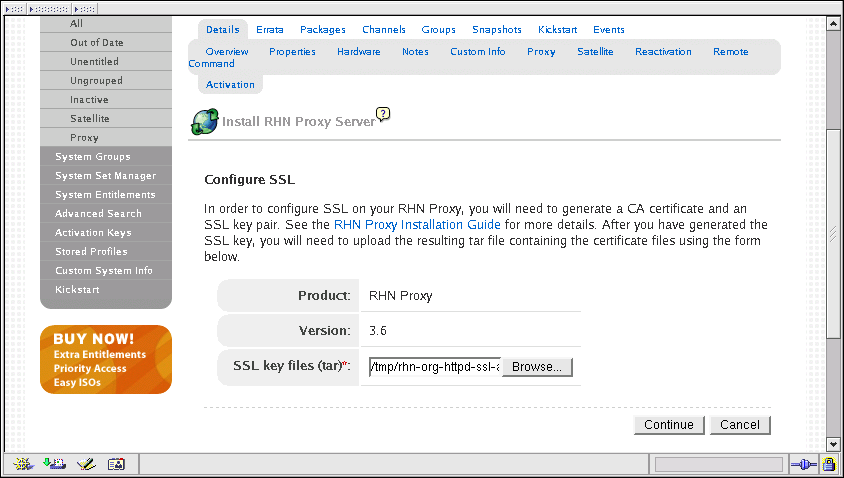Open the Satellite sub-tab
Screen dimensions: 844x478
(595, 52)
